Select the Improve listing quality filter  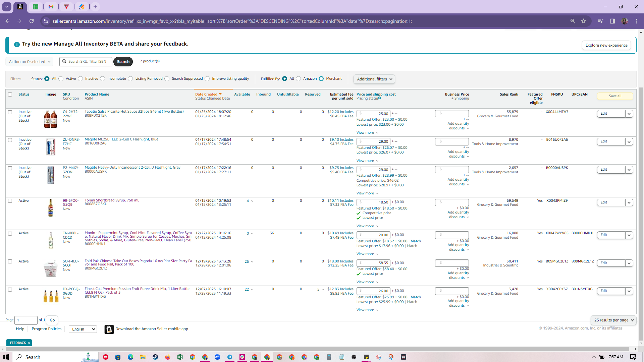tap(207, 79)
